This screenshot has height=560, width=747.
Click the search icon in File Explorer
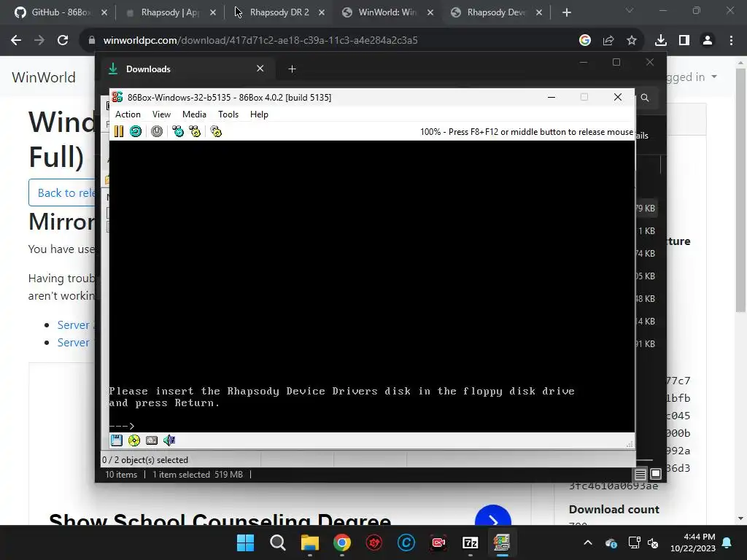(x=645, y=98)
